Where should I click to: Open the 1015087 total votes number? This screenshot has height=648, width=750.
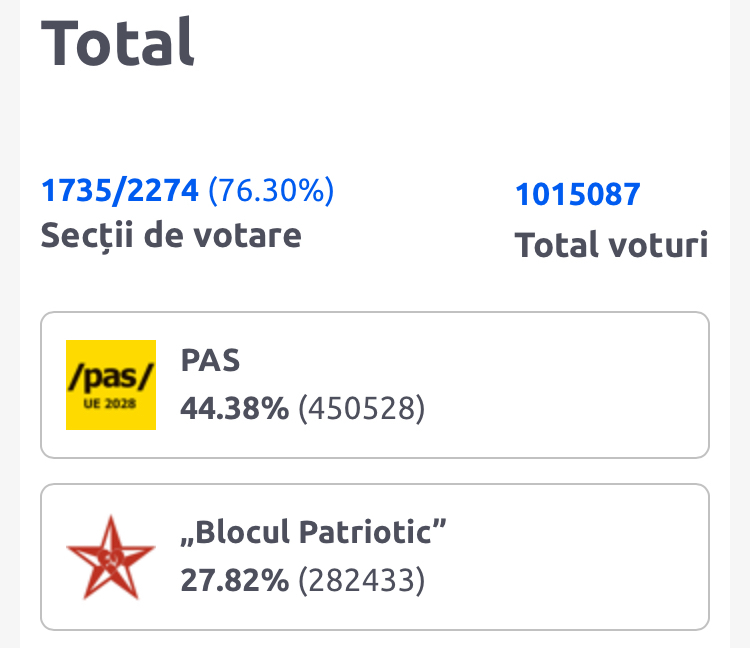pos(577,194)
